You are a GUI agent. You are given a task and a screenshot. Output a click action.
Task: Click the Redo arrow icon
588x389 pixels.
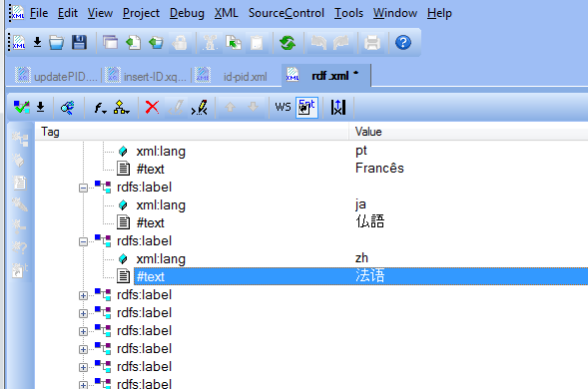341,42
